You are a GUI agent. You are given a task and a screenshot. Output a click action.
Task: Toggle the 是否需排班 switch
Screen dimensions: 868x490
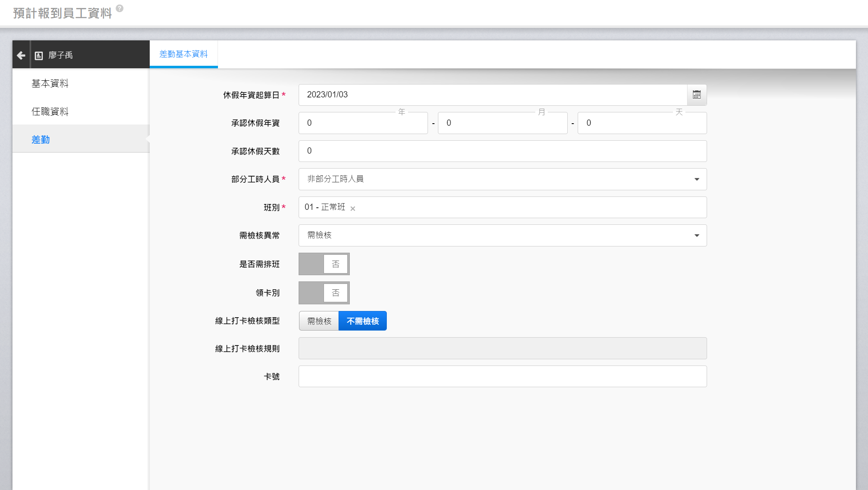click(x=324, y=264)
